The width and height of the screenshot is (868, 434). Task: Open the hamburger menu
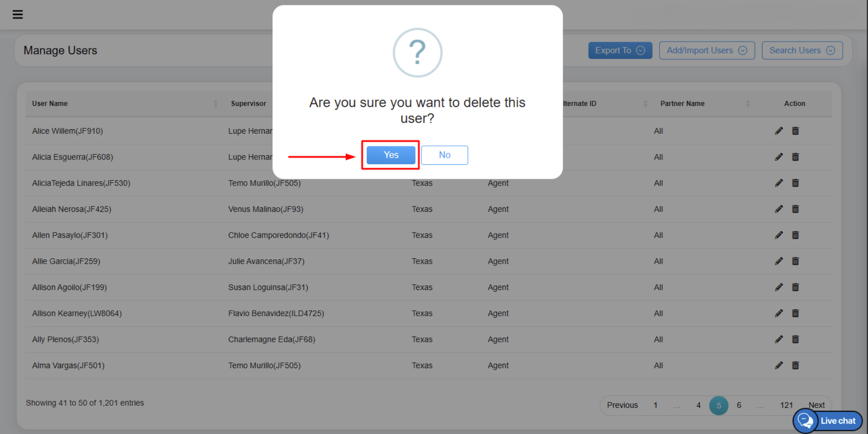pyautogui.click(x=18, y=14)
